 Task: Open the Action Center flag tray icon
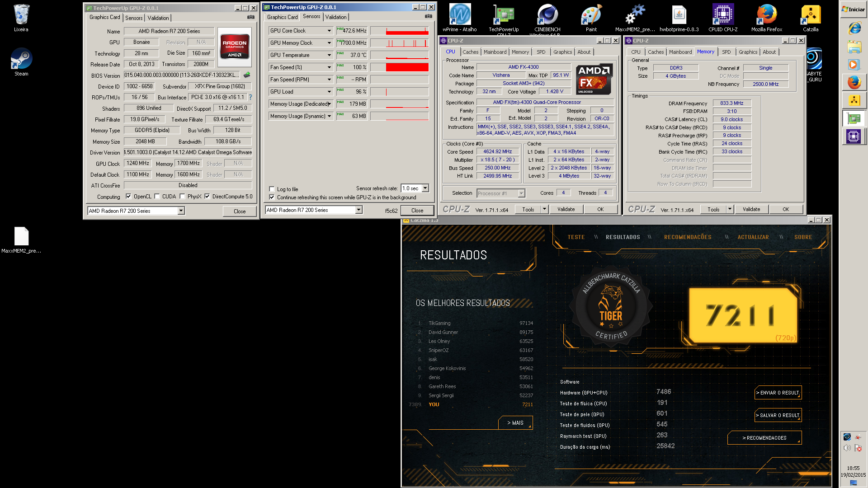point(858,448)
